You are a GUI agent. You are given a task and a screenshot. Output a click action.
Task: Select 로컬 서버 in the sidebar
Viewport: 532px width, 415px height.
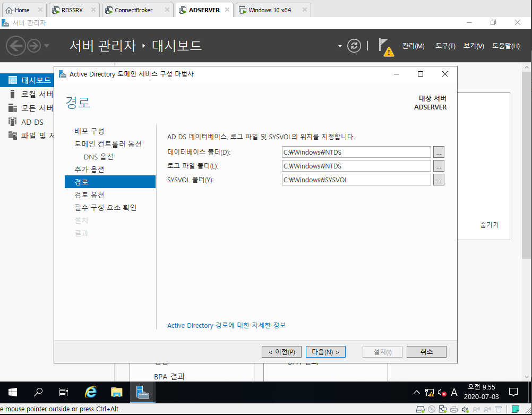(27, 94)
